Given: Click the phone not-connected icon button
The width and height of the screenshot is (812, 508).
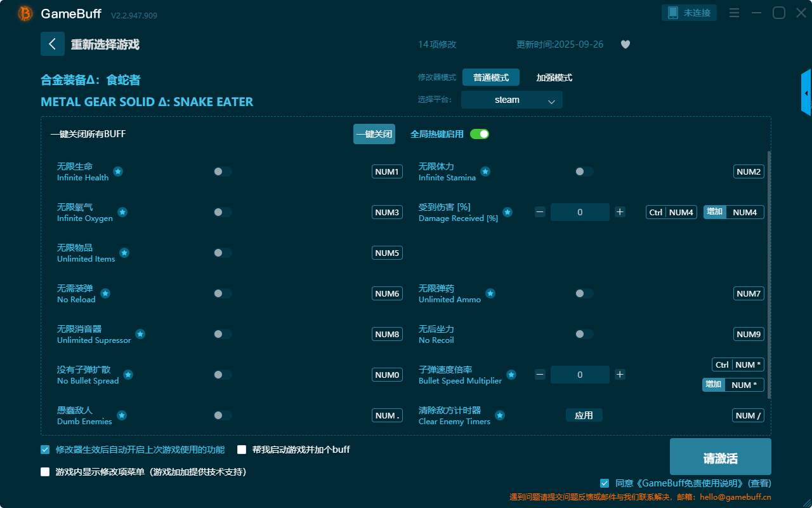Looking at the screenshot, I should click(x=690, y=13).
